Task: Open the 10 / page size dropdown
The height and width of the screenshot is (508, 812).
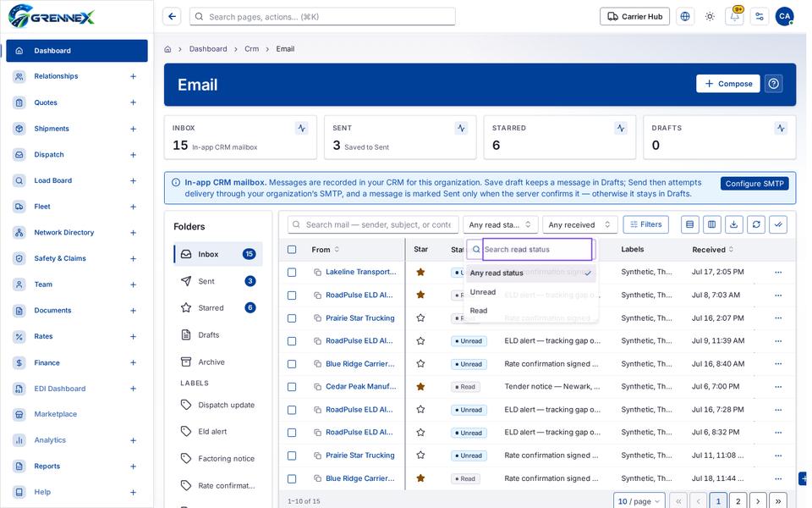Action: 639,501
